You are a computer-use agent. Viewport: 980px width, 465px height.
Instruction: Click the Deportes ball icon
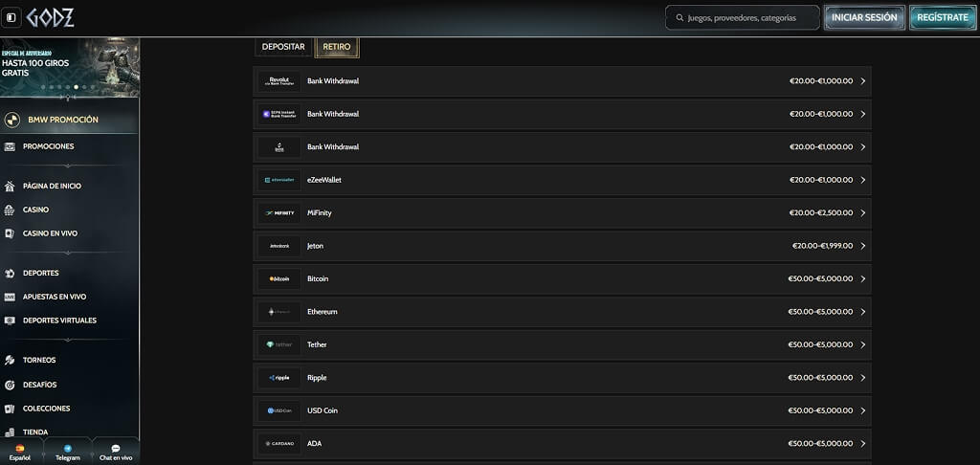(x=10, y=273)
